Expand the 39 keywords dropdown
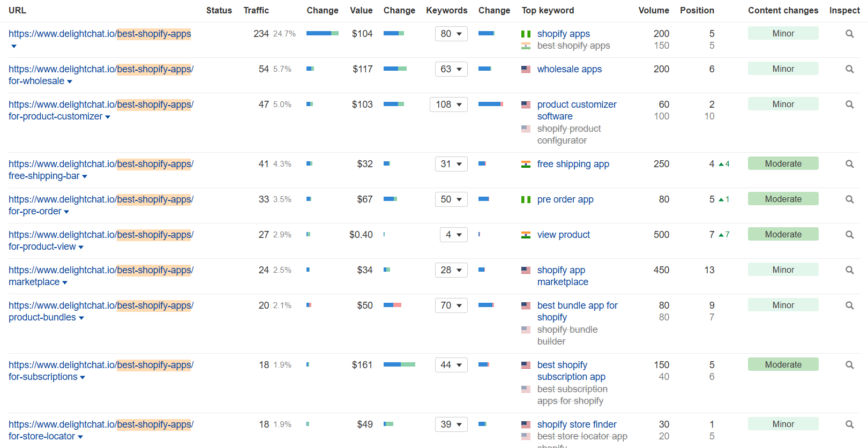 (451, 424)
